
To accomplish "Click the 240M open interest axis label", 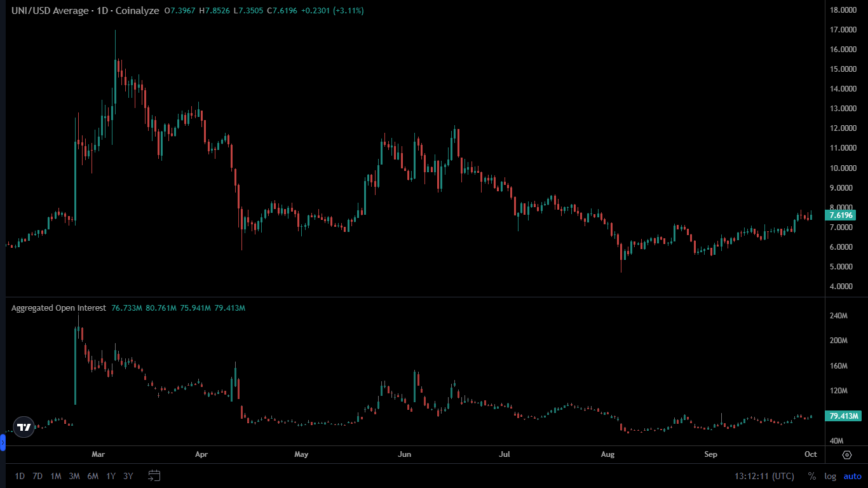I will (839, 316).
